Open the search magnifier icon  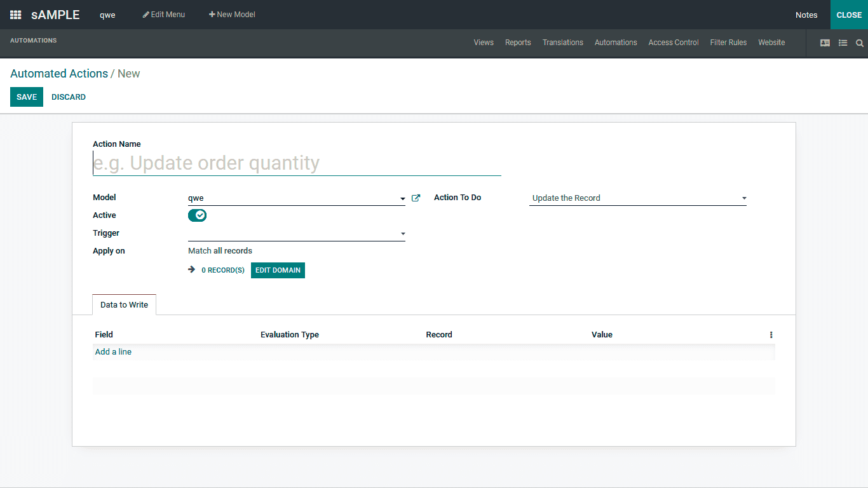(860, 43)
